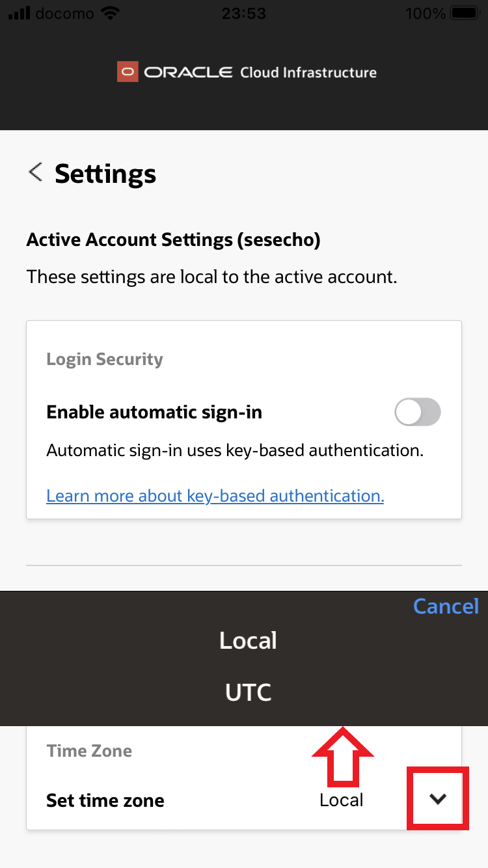Tap the battery icon in status bar
Screen dimensions: 488x868
coord(465,14)
